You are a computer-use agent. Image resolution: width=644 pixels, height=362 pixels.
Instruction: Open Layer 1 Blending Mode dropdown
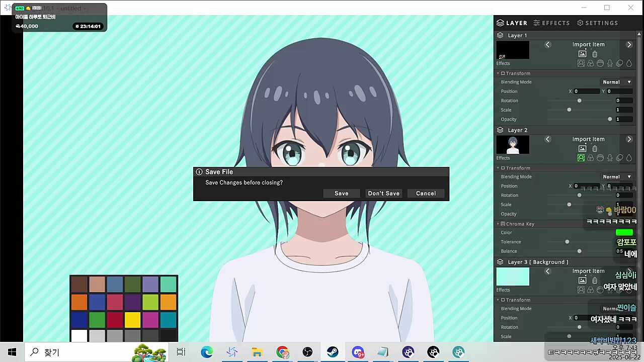[617, 82]
